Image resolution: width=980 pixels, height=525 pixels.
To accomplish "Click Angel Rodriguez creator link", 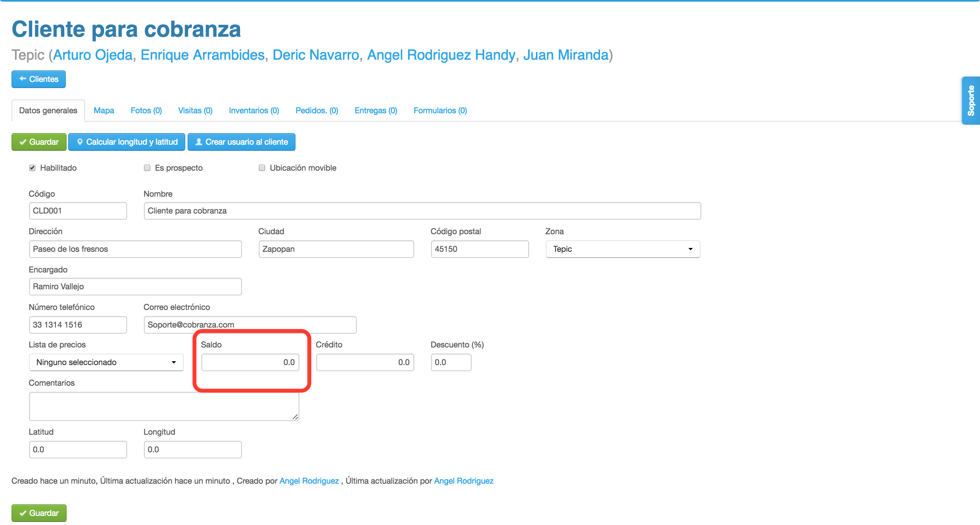I will pos(309,481).
